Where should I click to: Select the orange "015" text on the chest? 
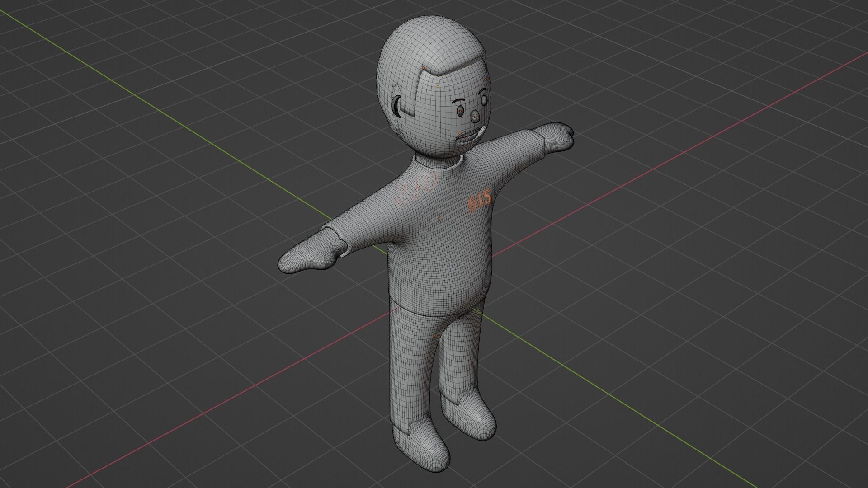point(480,201)
